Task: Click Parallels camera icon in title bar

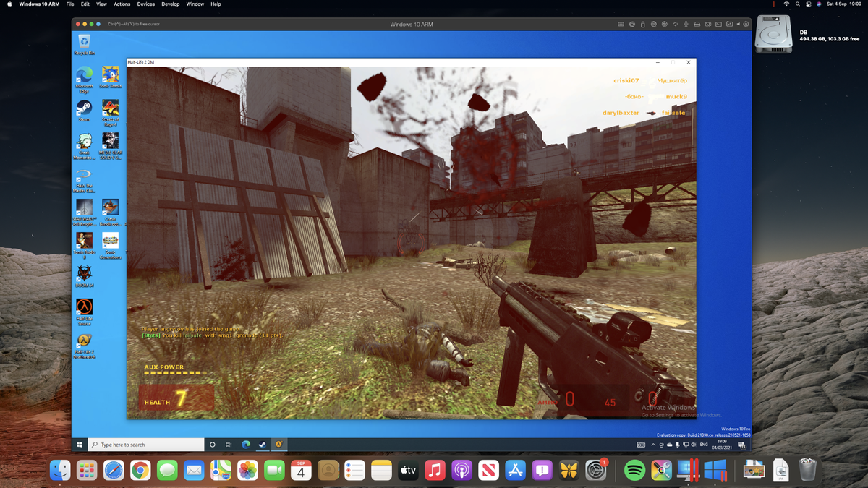Action: coord(707,24)
